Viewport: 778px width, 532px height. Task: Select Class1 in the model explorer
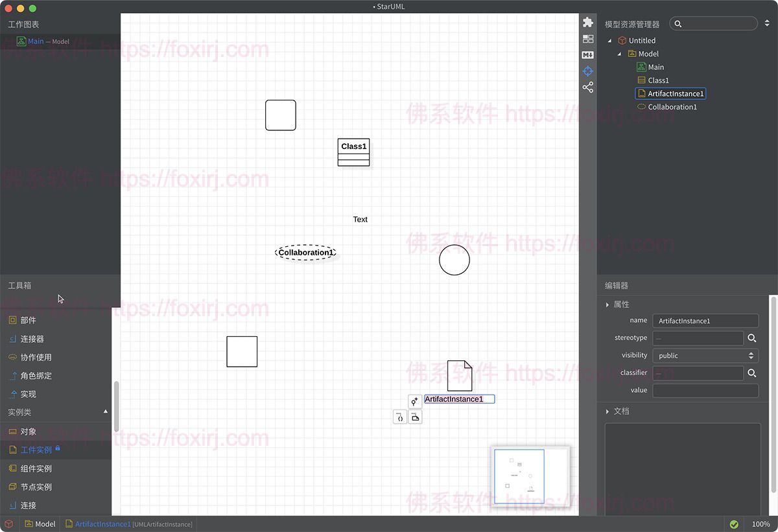[x=660, y=80]
